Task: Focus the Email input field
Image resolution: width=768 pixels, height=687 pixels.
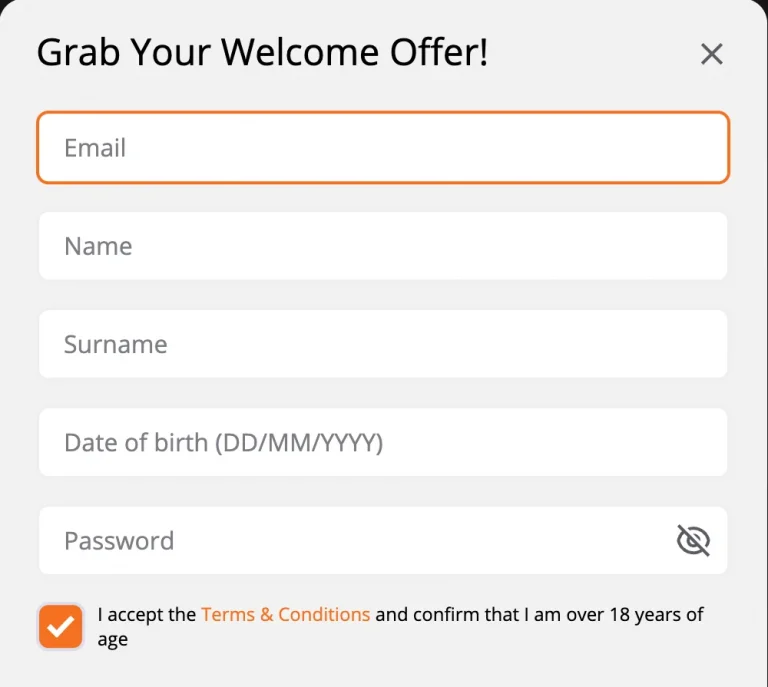Action: click(x=383, y=147)
